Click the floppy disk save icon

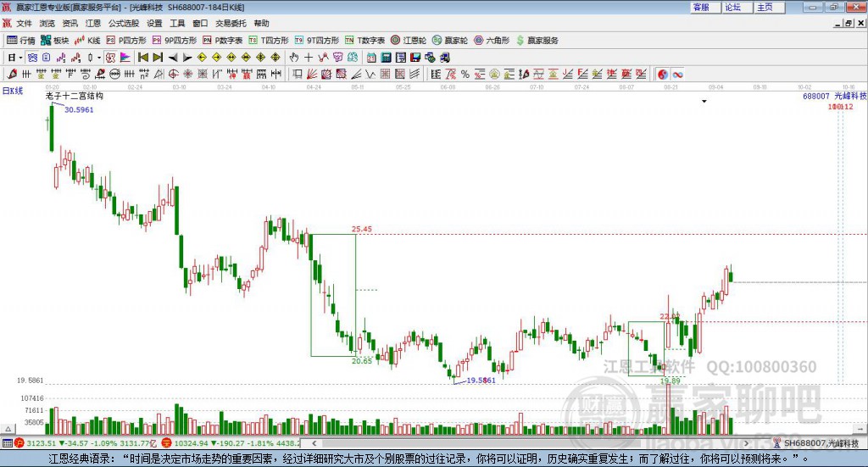[415, 58]
